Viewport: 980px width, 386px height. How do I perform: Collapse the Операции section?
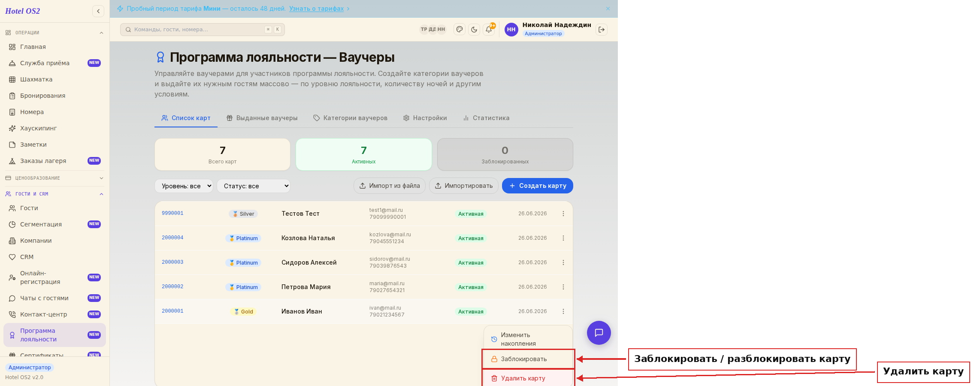tap(54, 33)
